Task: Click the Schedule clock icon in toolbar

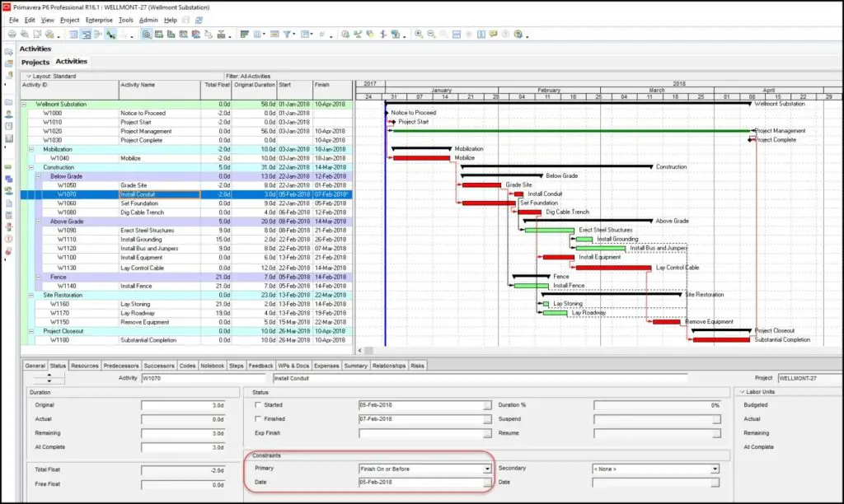Action: (x=345, y=34)
